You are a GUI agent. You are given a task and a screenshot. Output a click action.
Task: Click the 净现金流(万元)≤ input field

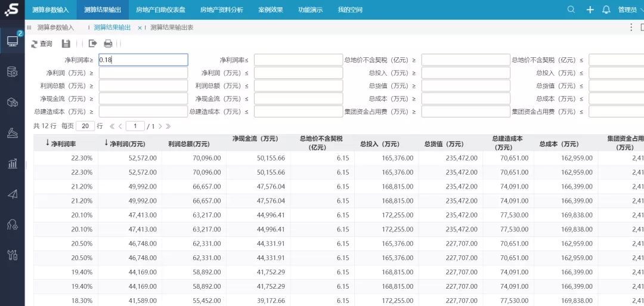(x=298, y=98)
